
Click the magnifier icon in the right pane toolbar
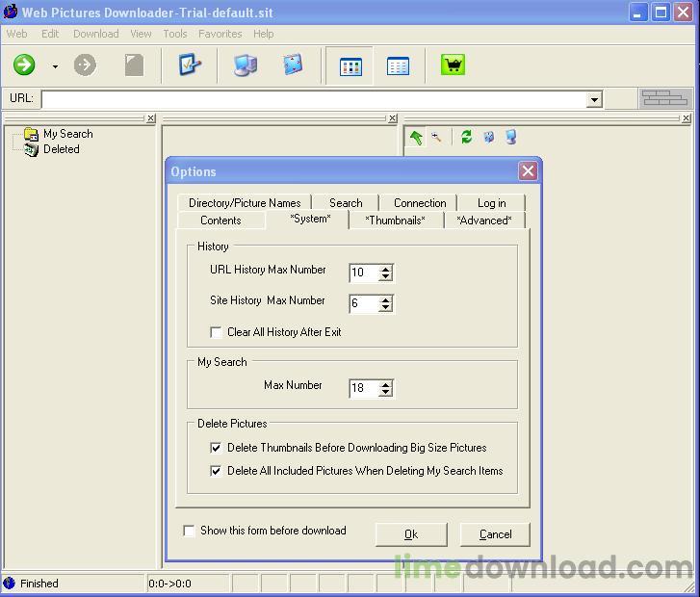tap(436, 137)
